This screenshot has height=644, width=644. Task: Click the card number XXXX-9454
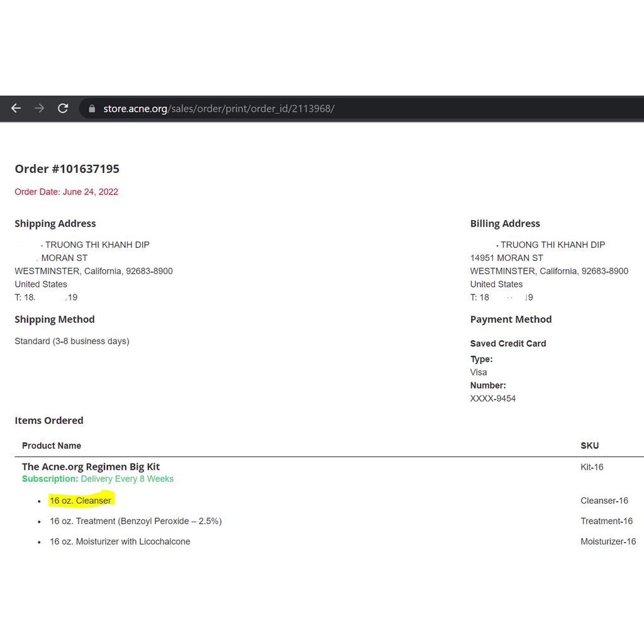[492, 398]
